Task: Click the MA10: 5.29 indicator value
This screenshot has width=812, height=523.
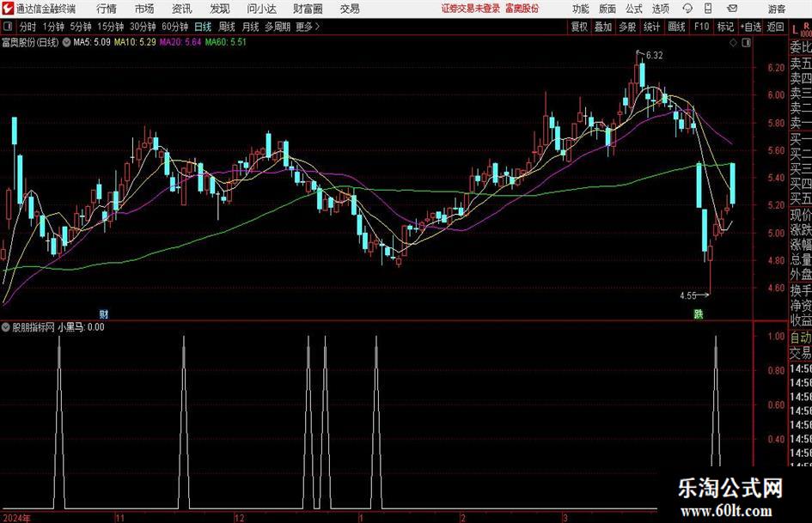Action: coord(135,42)
